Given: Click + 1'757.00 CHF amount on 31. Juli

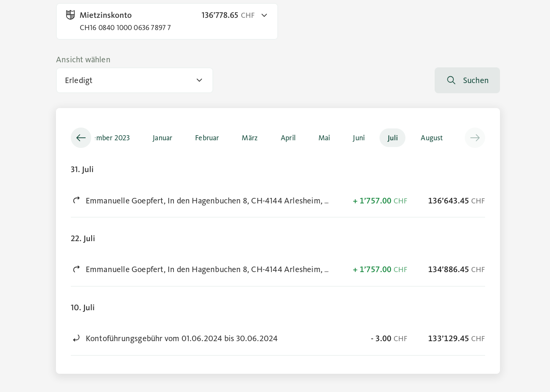Looking at the screenshot, I should 380,201.
